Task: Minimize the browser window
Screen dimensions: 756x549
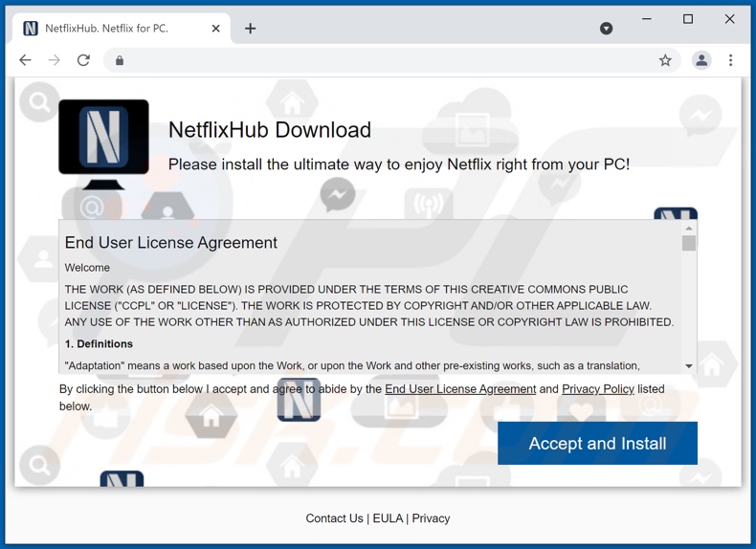Action: click(x=647, y=19)
